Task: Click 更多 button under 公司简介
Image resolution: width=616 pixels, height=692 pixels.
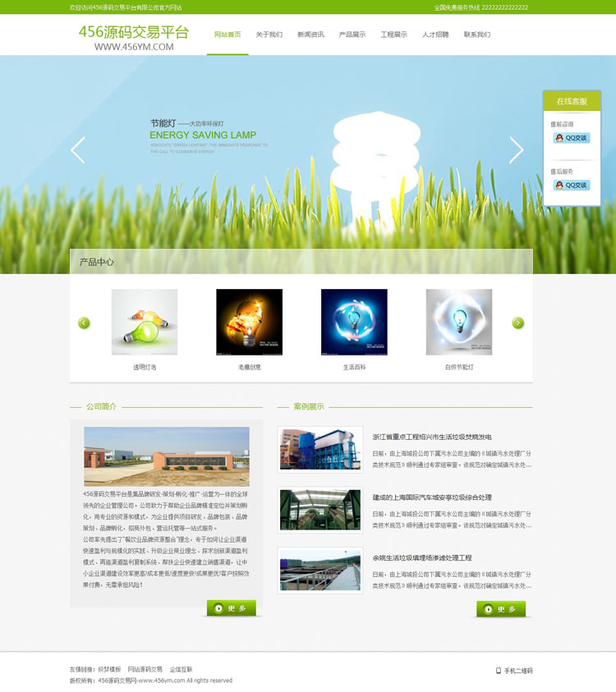Action: (x=232, y=608)
